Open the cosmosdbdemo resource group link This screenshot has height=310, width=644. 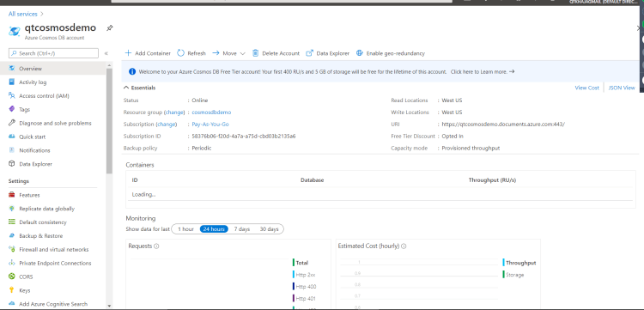(211, 112)
